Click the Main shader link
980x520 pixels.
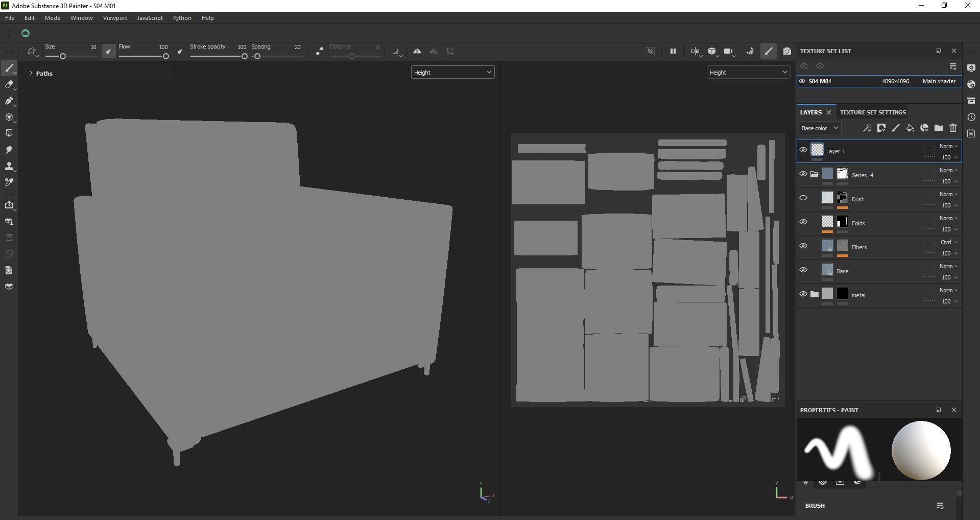click(x=939, y=81)
